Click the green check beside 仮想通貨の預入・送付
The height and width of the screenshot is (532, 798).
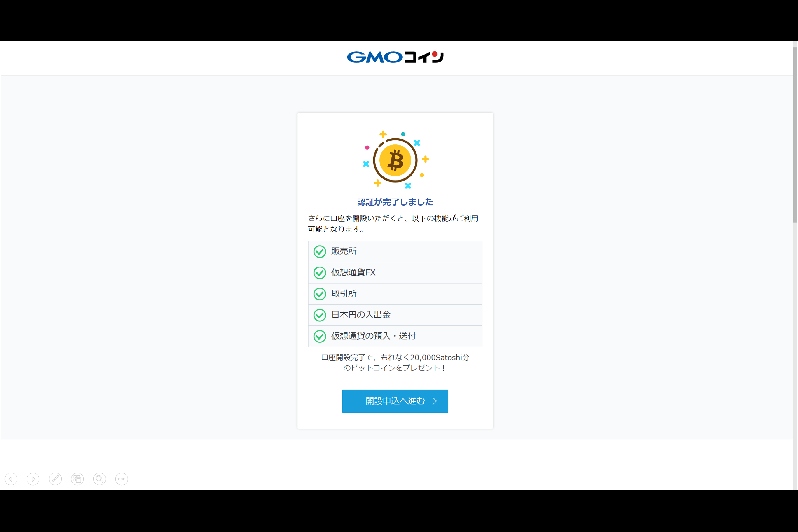320,336
